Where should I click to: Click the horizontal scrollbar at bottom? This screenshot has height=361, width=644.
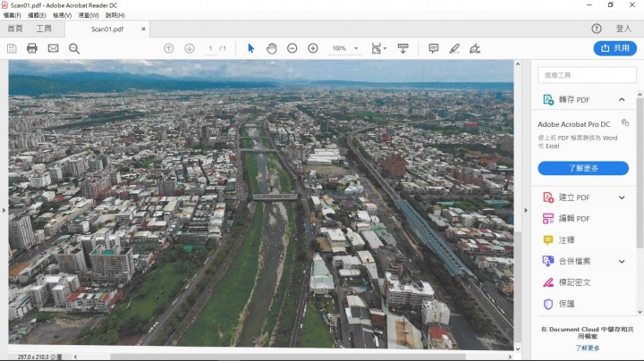(287, 357)
